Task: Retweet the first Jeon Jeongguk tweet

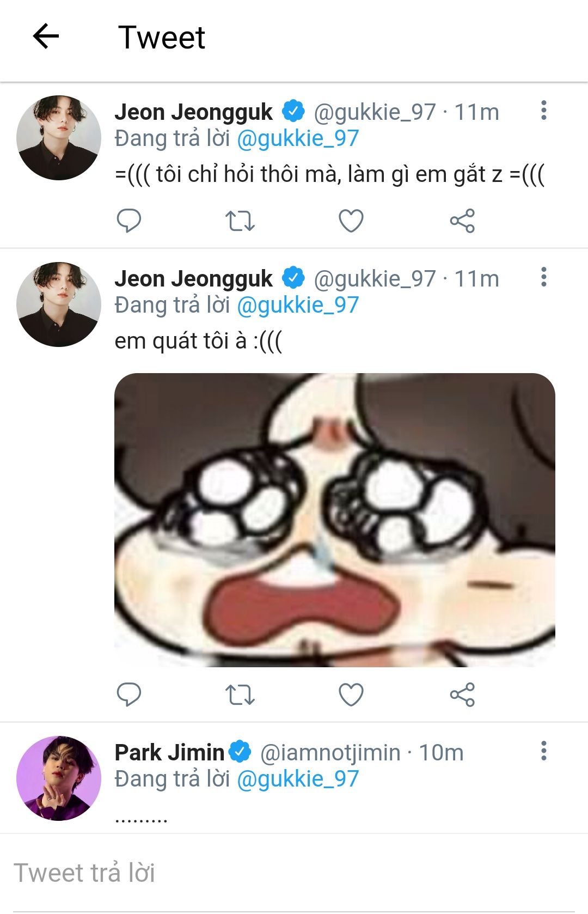Action: pyautogui.click(x=240, y=221)
